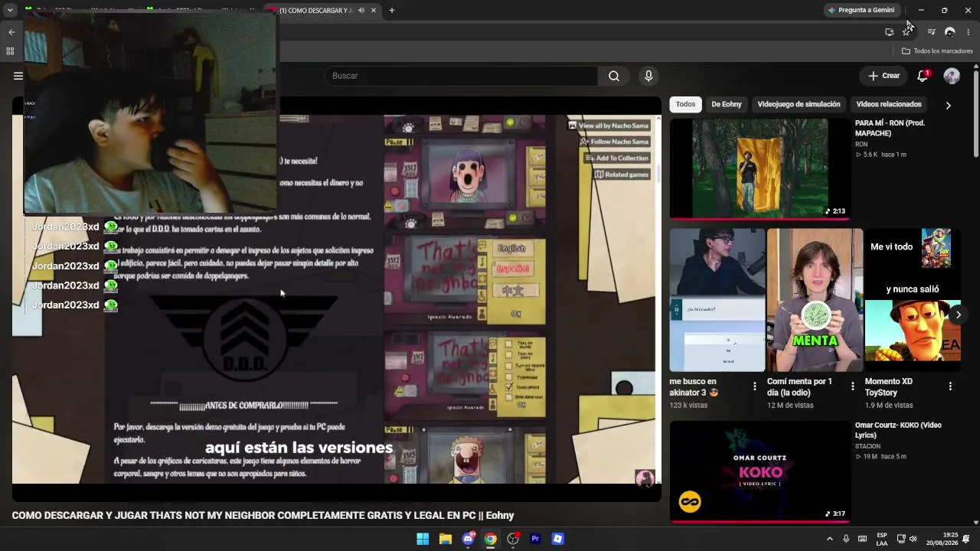Screen dimensions: 980x551
Task: Select the 'De Eohny' filter chip
Action: (x=727, y=104)
